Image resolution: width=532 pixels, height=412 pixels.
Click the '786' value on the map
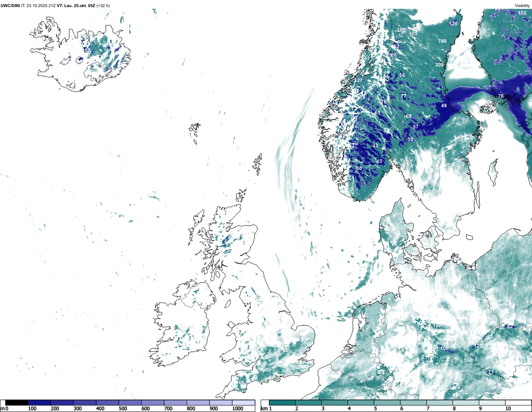click(442, 41)
